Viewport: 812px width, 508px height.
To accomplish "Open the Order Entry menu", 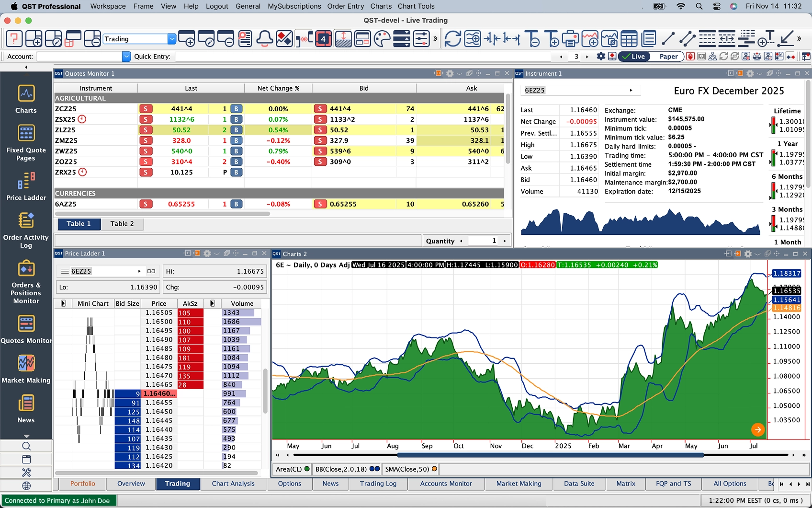I will pos(346,6).
